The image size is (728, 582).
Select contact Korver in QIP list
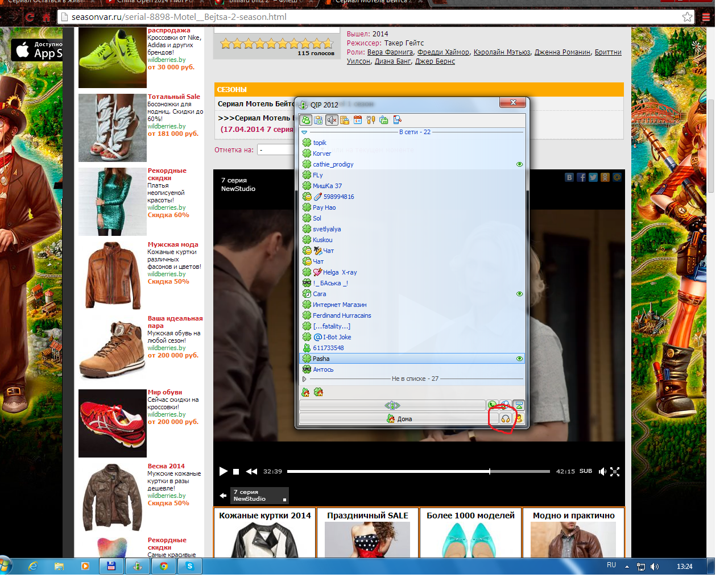412,153
